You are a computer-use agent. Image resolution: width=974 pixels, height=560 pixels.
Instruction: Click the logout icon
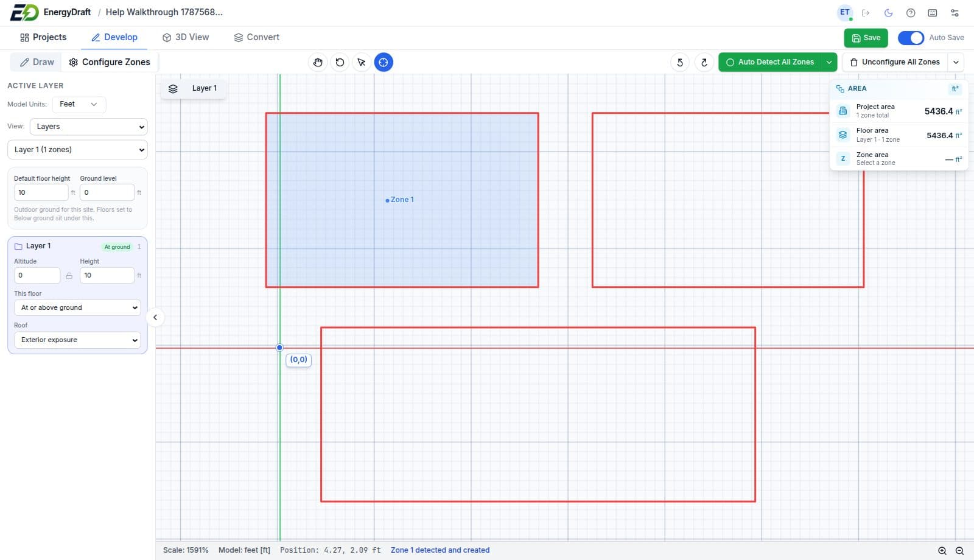tap(866, 13)
